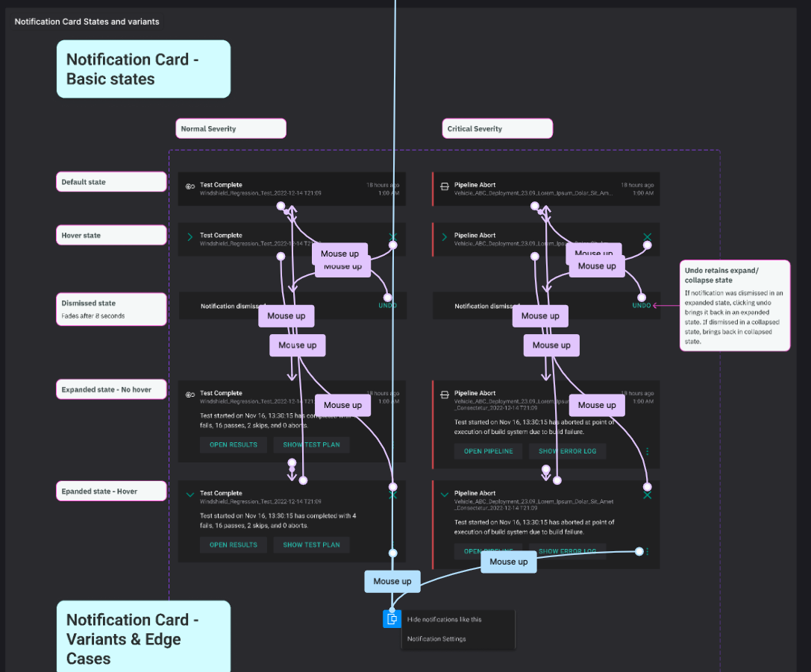Click the pipeline icon in the default state Pipeline Abort card

click(445, 186)
